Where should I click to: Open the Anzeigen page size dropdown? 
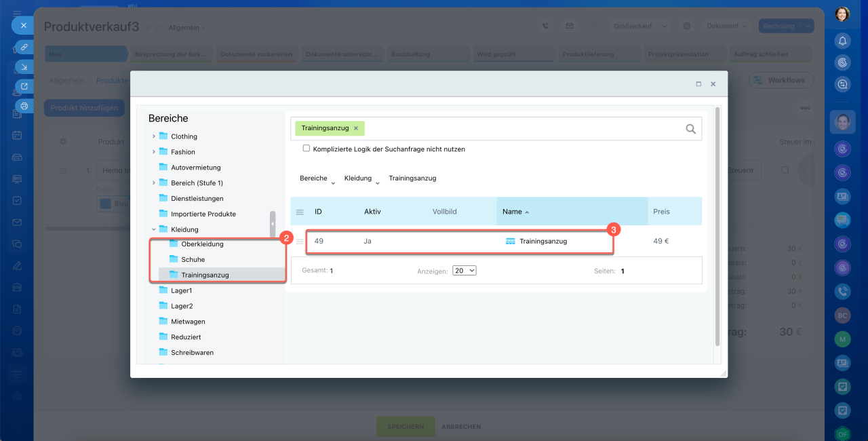click(465, 271)
